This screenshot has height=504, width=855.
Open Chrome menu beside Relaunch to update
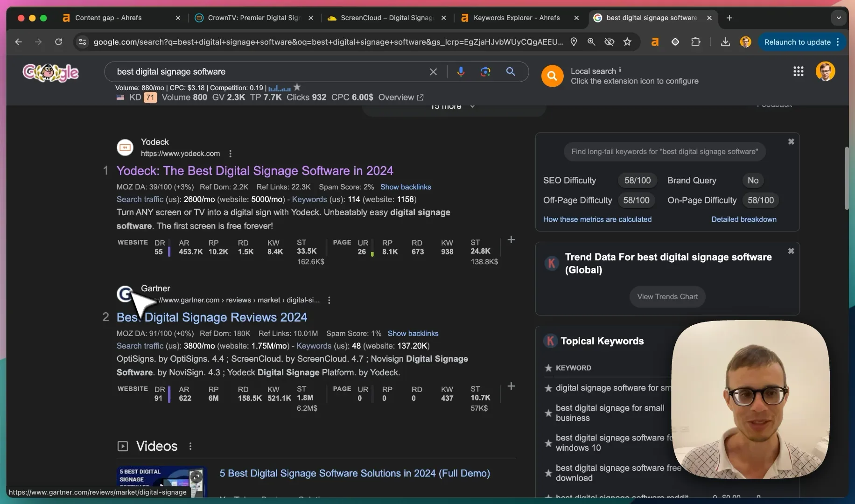[838, 42]
